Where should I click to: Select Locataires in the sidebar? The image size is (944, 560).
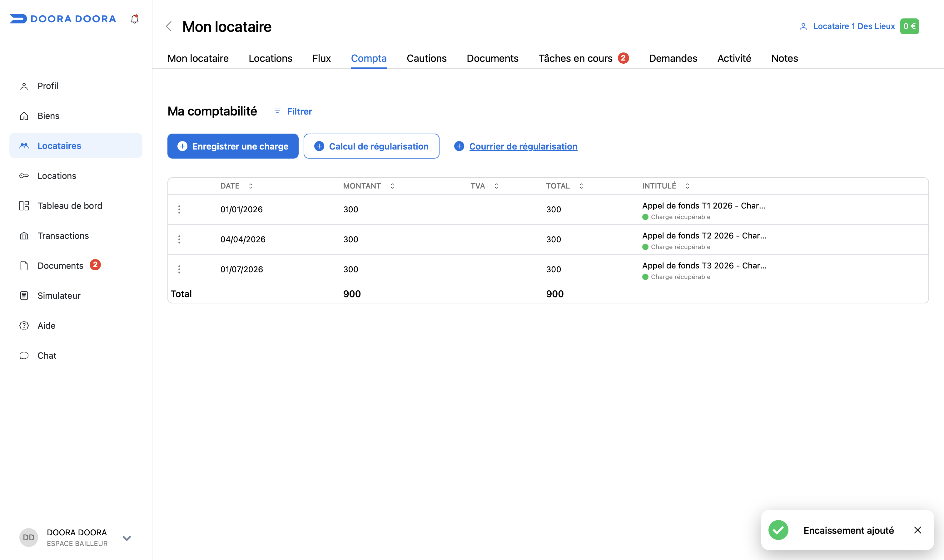(x=76, y=146)
